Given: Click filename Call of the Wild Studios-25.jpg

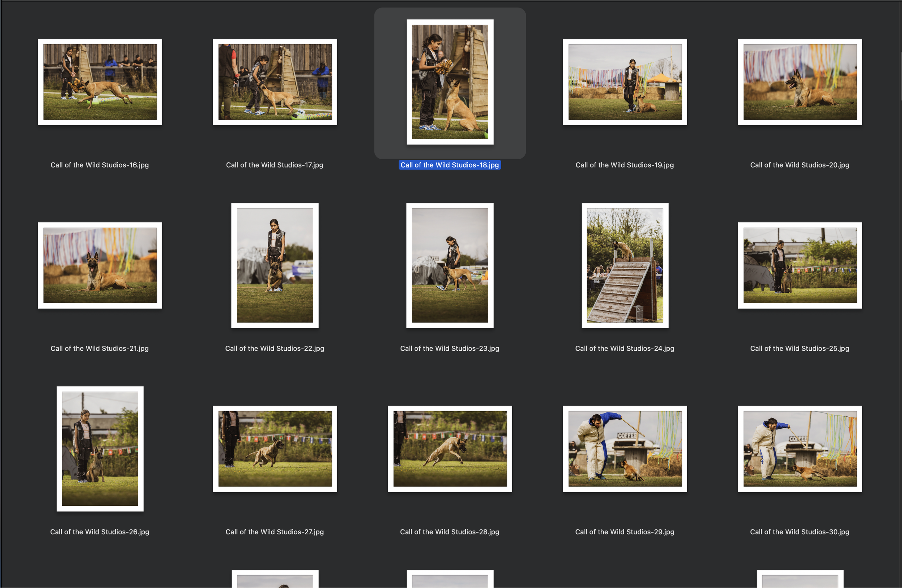Looking at the screenshot, I should click(800, 348).
